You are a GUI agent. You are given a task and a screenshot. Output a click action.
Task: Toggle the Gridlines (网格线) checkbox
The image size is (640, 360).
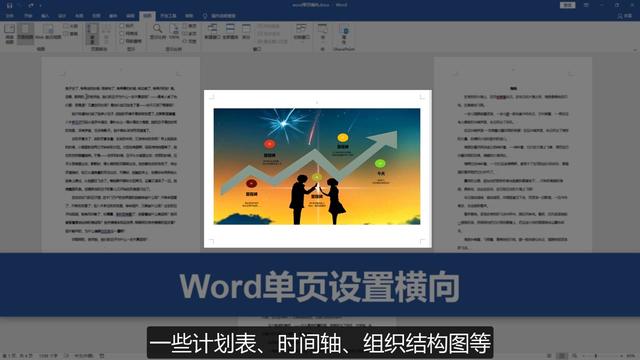(129, 33)
